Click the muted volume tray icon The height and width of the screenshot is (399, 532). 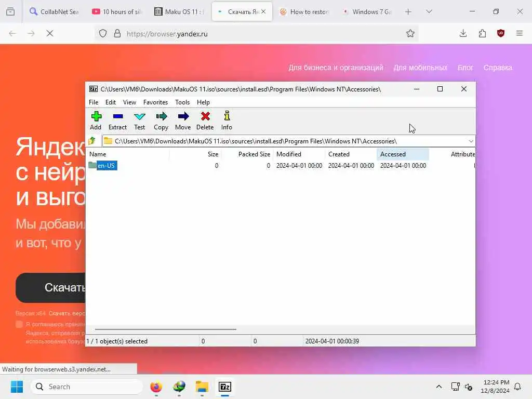(469, 387)
